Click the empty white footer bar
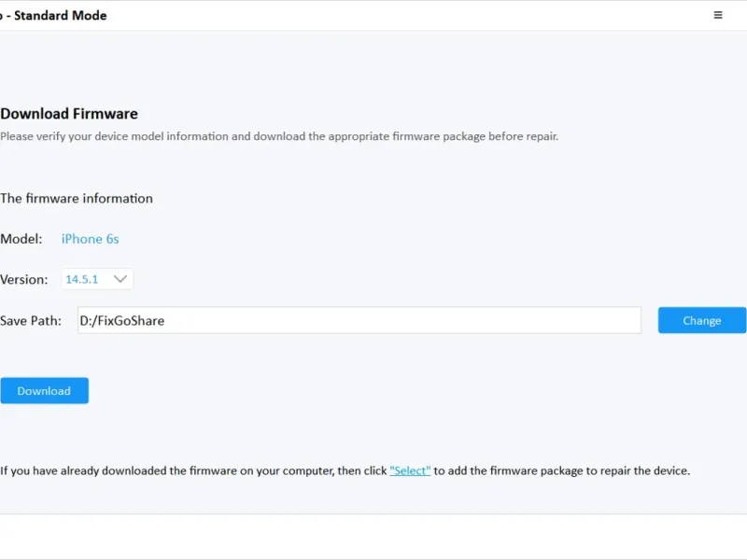The width and height of the screenshot is (747, 560). pos(373,537)
